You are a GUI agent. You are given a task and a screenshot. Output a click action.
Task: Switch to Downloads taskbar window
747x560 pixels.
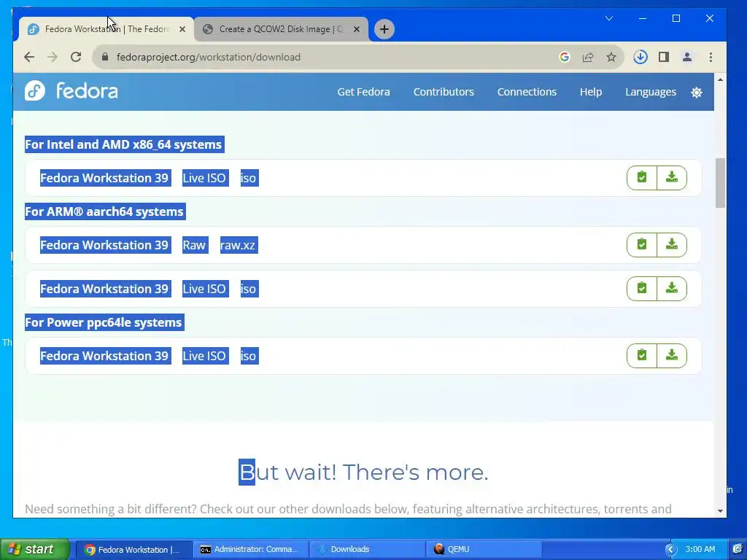pos(368,550)
